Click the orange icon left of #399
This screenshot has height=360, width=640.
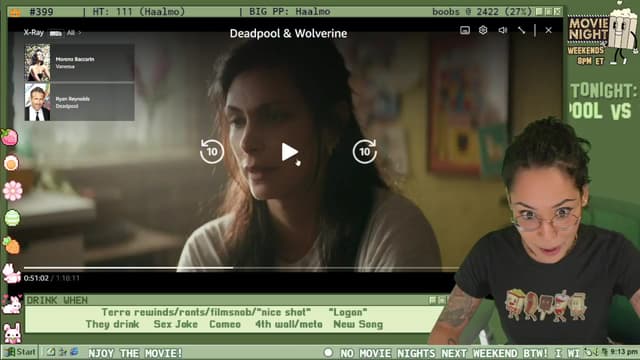click(15, 12)
